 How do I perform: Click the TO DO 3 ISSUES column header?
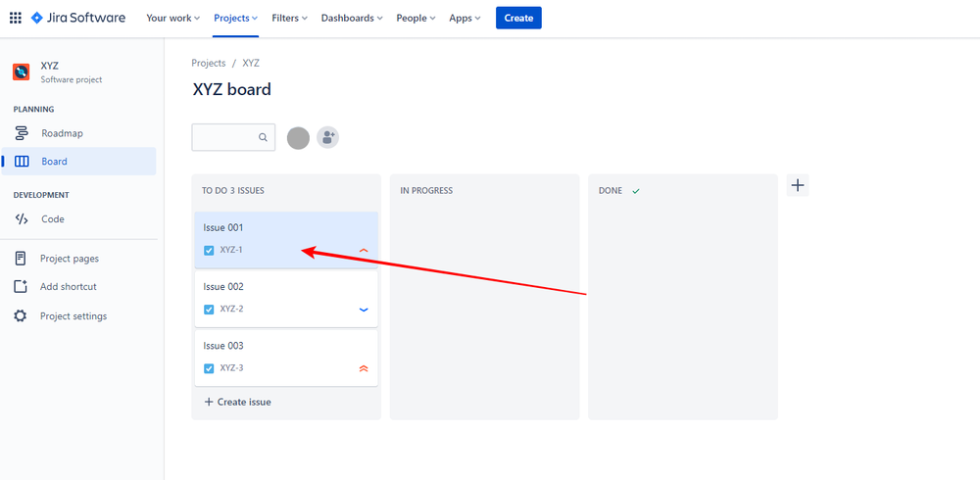coord(233,191)
